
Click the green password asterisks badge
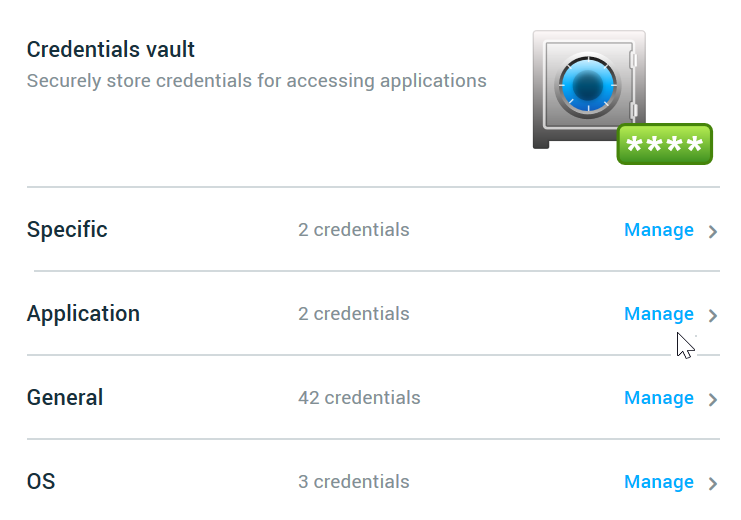(x=664, y=145)
